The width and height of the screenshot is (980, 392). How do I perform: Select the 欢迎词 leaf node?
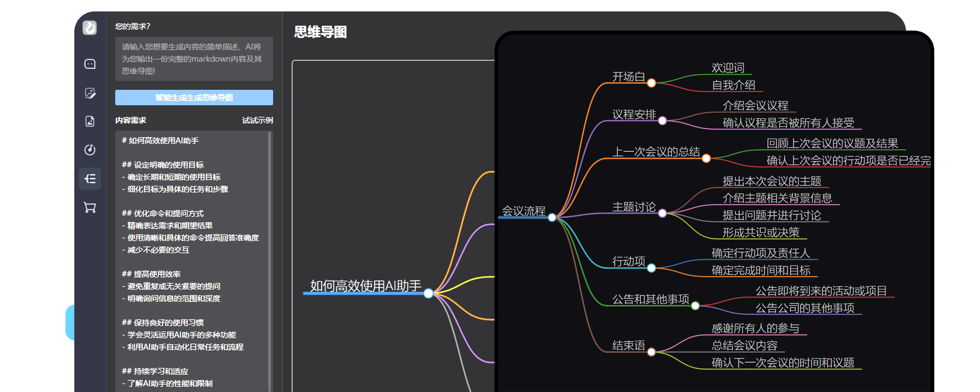728,68
